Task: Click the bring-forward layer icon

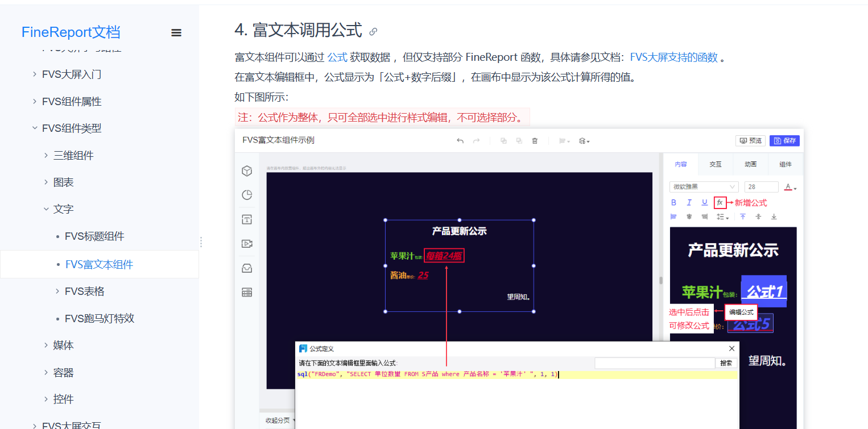Action: 503,141
